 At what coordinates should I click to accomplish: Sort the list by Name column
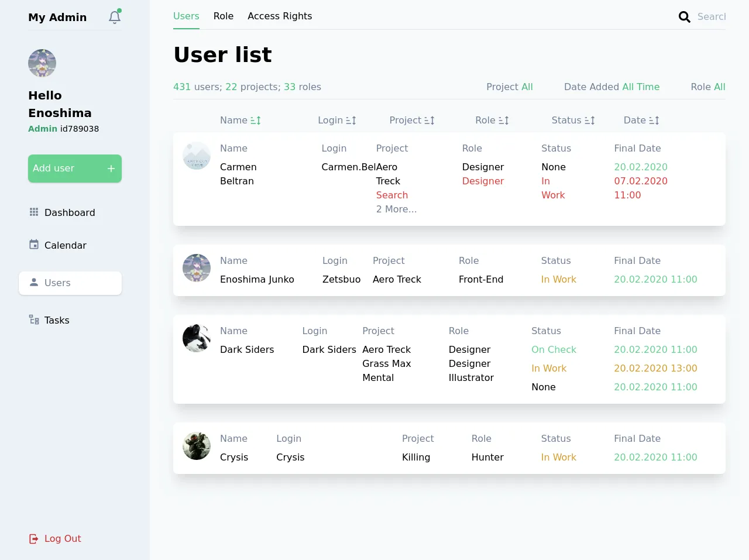(255, 121)
